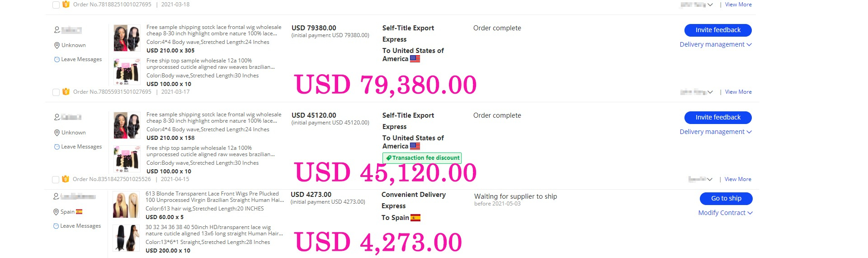Click the Leave Messages chat icon in the first order
868x258 pixels.
(x=57, y=59)
